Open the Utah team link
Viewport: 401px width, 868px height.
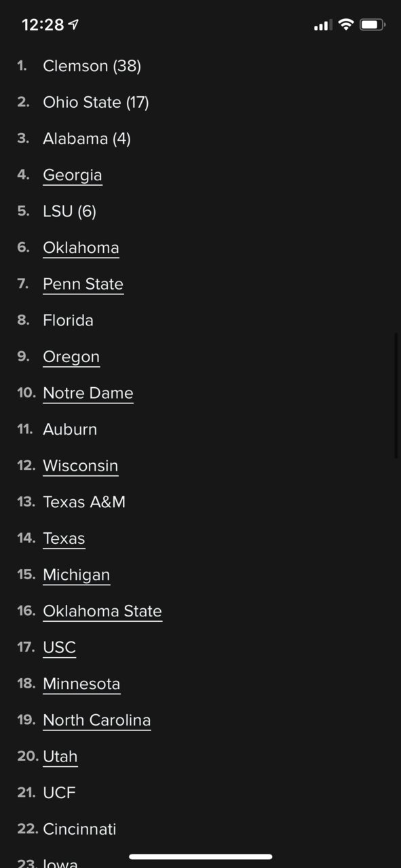[60, 757]
